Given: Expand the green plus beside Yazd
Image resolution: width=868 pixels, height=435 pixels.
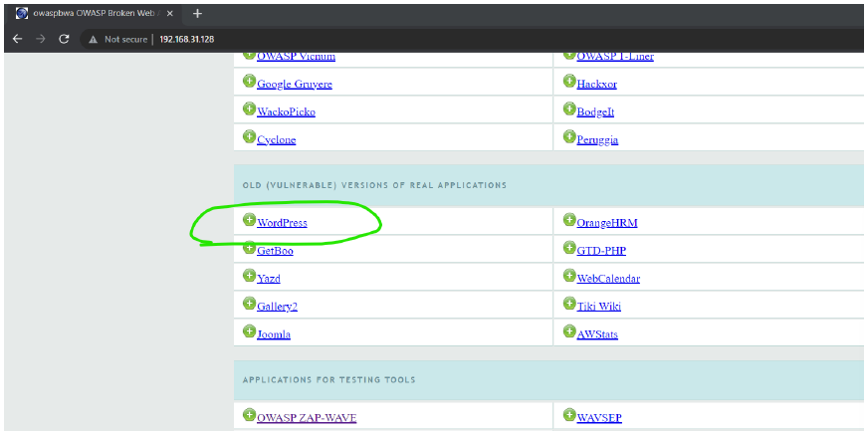Looking at the screenshot, I should click(249, 275).
